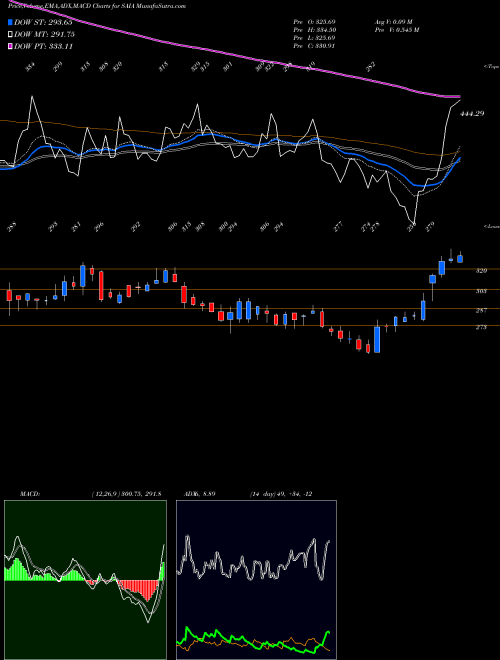Screen dimensions: 500x660
Task: Click the Avg V: 0.09 M value
Action: 394,21
